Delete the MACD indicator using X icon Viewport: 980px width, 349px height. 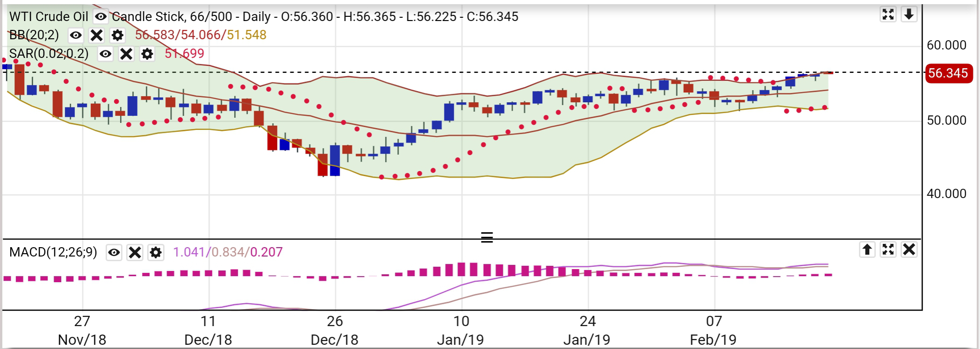point(135,253)
